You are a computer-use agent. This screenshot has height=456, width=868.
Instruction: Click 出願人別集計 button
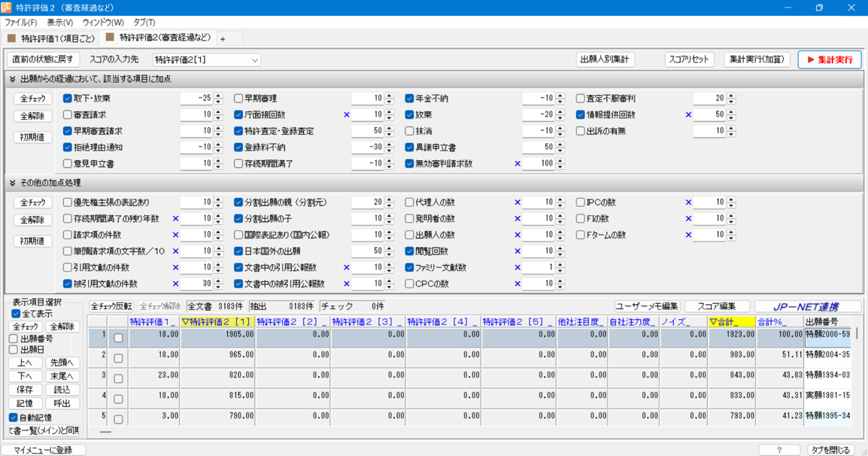[x=605, y=59]
